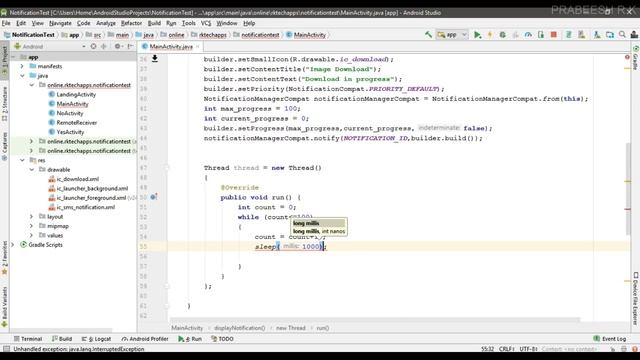Collapse the app module node
The width and height of the screenshot is (640, 360).
click(13, 57)
